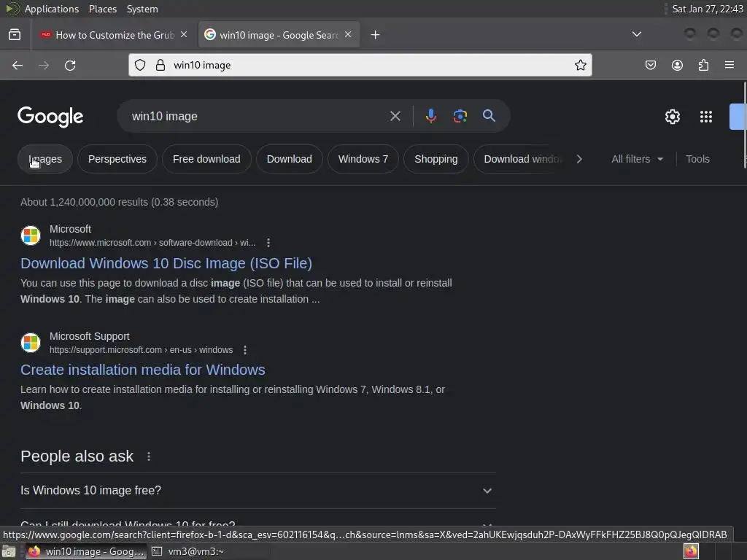
Task: Open Create installation media for Windows link
Action: pyautogui.click(x=143, y=370)
